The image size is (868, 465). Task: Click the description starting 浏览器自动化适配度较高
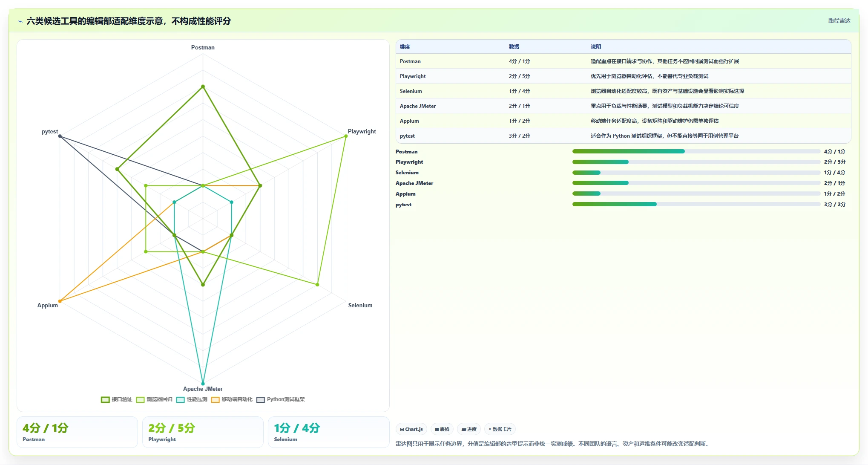667,91
